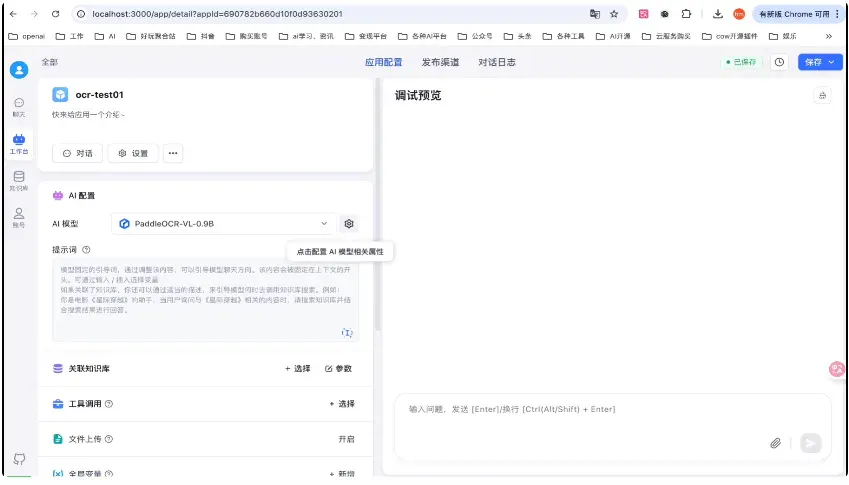Click the 全部 breadcrumb link

pyautogui.click(x=50, y=62)
